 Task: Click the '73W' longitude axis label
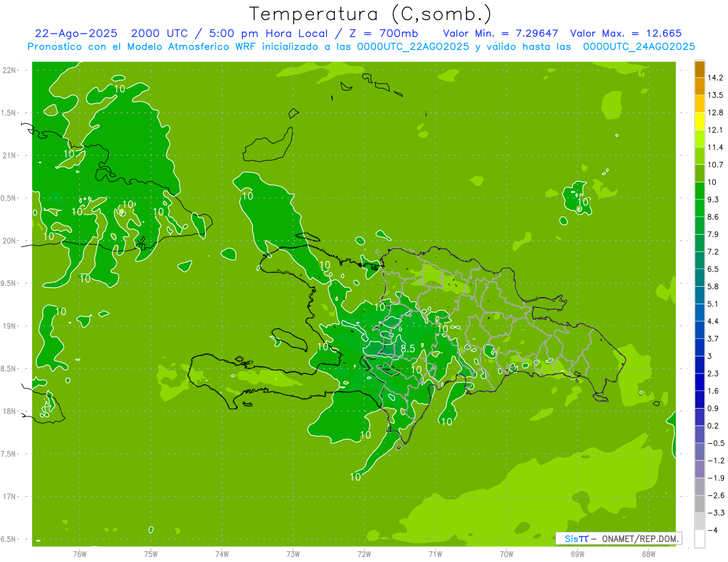293,554
